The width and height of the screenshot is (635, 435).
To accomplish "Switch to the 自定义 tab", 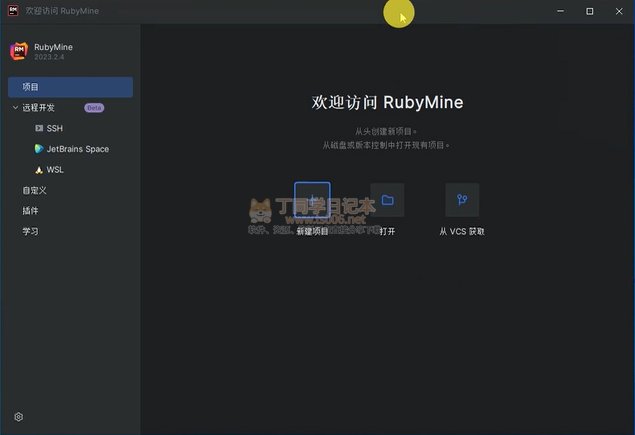I will tap(35, 190).
